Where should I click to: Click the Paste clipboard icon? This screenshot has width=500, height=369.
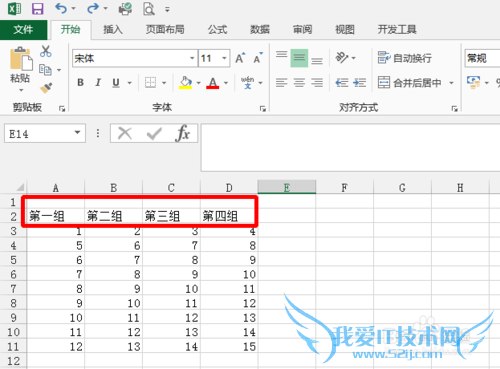[21, 59]
